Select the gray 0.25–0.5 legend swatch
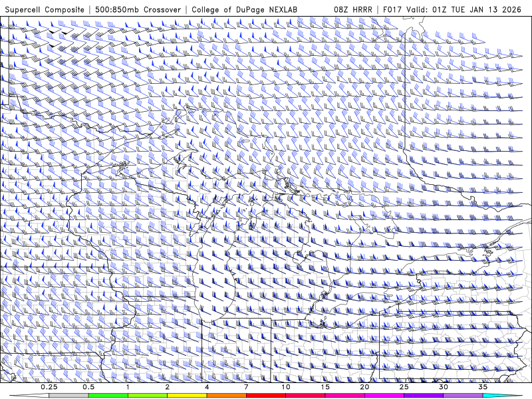The image size is (532, 399). point(68,396)
